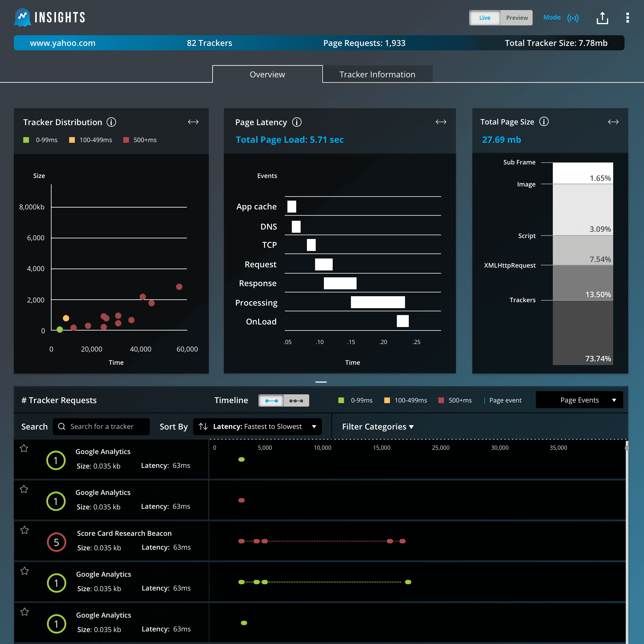
Task: Expand the Filter Categories dropdown
Action: point(378,426)
